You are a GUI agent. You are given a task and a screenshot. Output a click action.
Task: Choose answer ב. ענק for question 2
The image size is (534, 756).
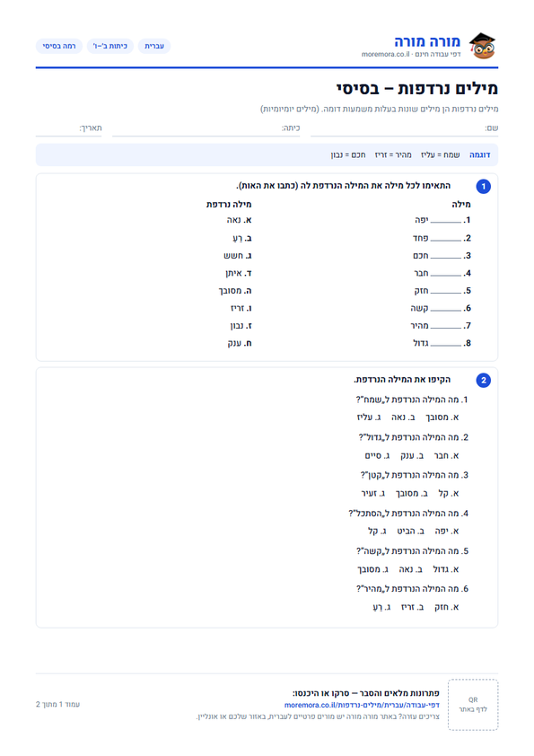(412, 455)
